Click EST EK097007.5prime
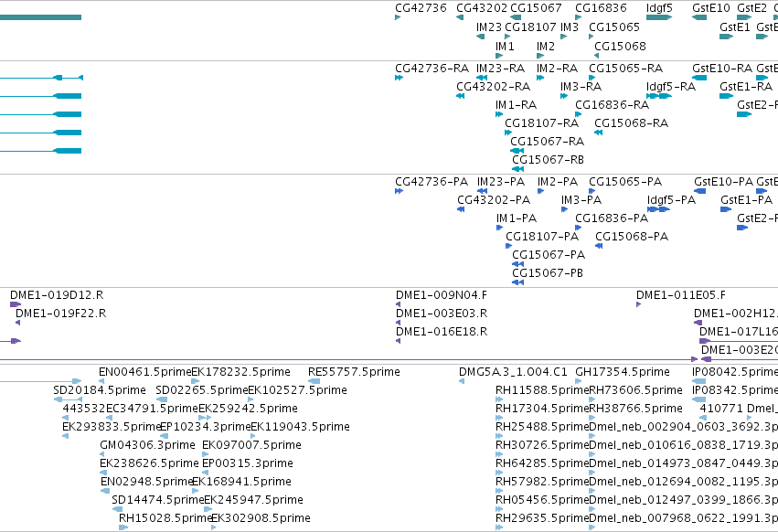The width and height of the screenshot is (778, 532). click(x=251, y=446)
